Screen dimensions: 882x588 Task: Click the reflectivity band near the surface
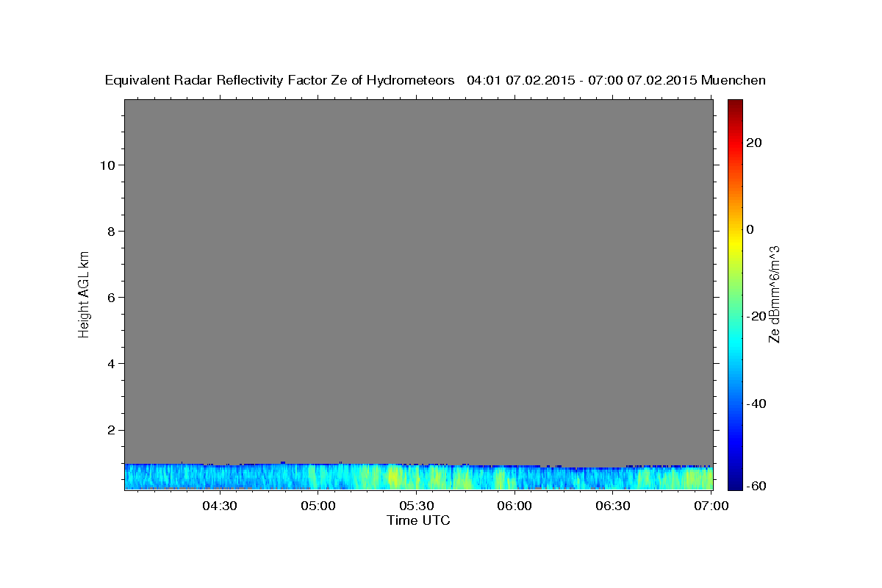click(x=419, y=476)
